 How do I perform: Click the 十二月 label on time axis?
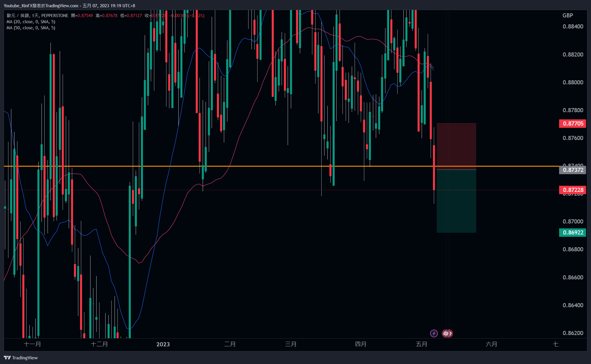(x=99, y=344)
